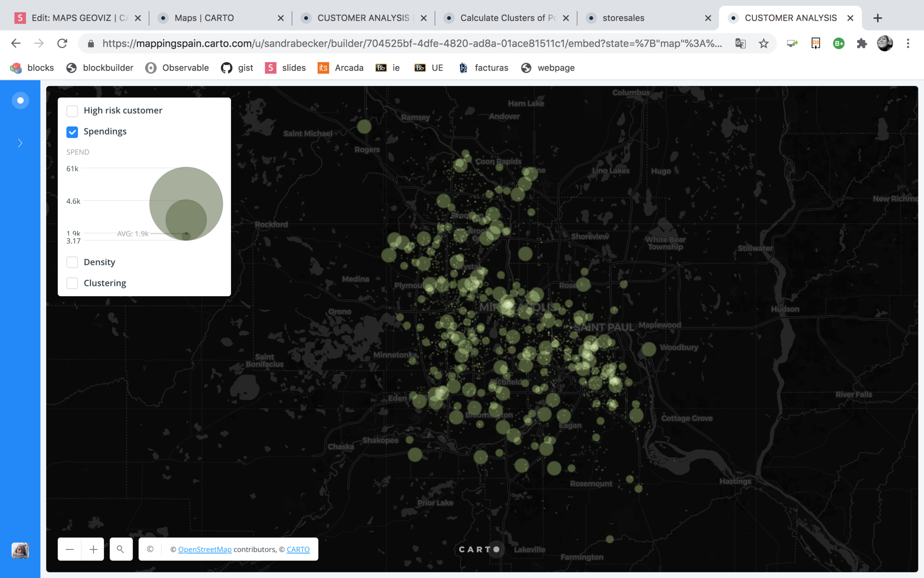Open the map search magnifier tool

point(121,549)
